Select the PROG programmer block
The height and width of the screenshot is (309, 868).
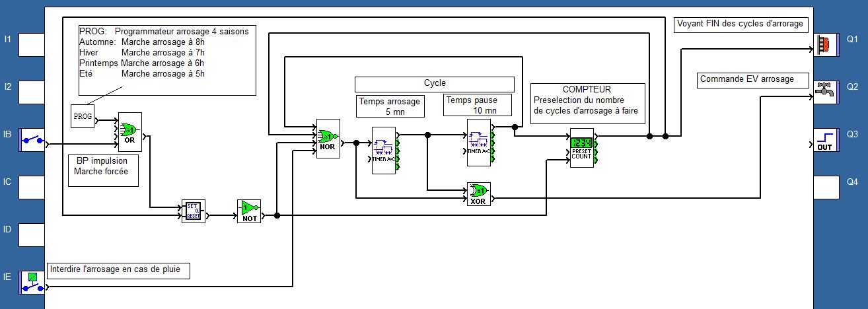pos(83,116)
